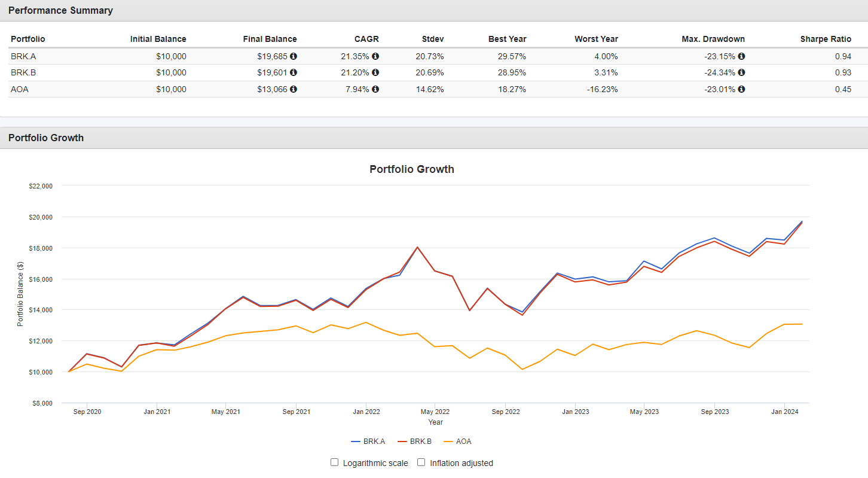Open info icon next to BRK.B CAGR
The height and width of the screenshot is (478, 868).
pyautogui.click(x=375, y=72)
